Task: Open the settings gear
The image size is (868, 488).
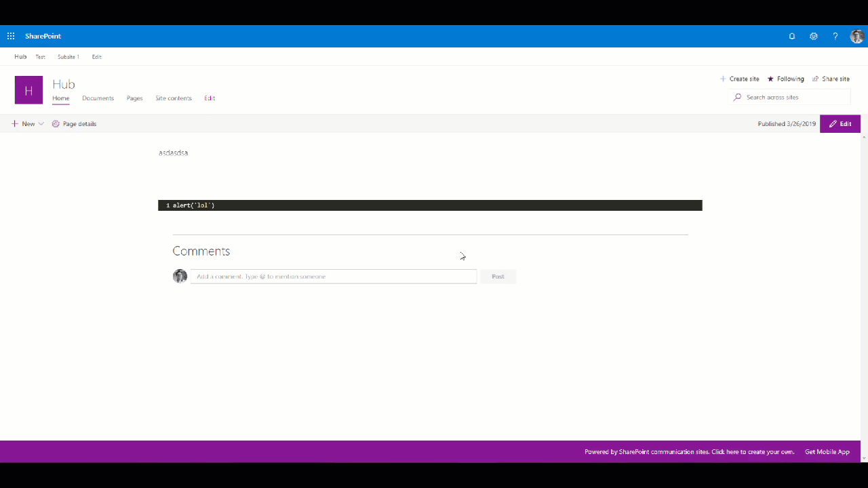Action: pos(814,37)
